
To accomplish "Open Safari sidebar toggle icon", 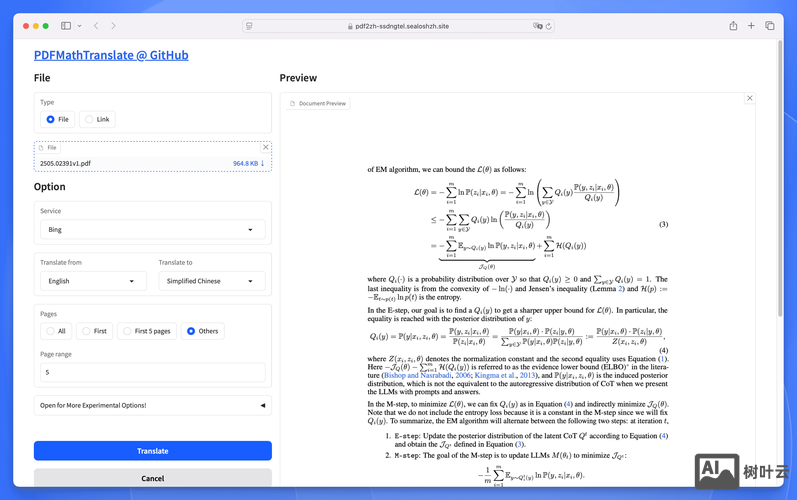I will click(x=66, y=26).
